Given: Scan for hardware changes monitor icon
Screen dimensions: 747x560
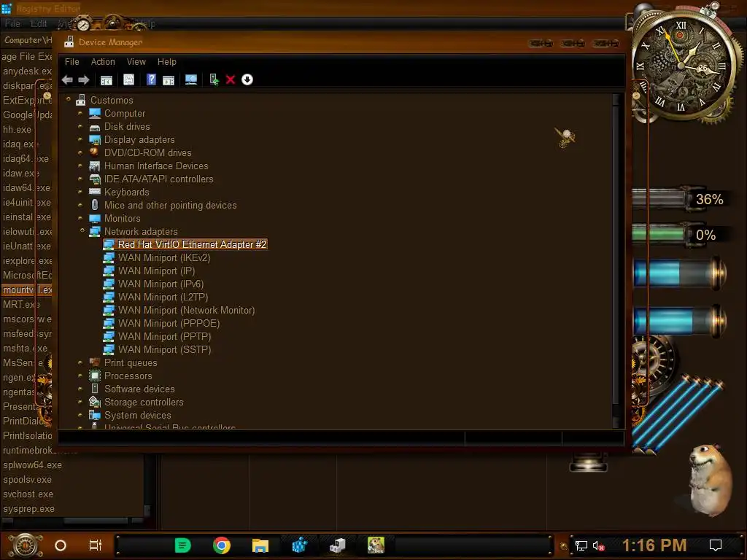Looking at the screenshot, I should click(x=191, y=79).
